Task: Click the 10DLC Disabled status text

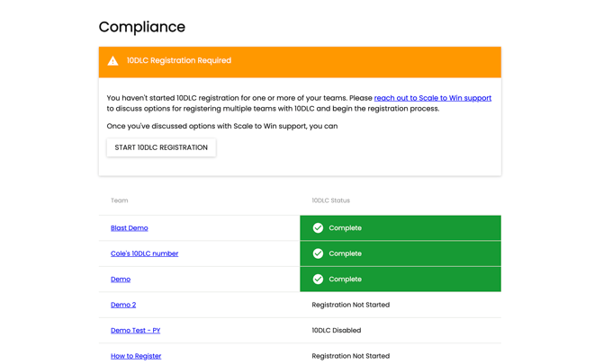Action: click(x=337, y=330)
